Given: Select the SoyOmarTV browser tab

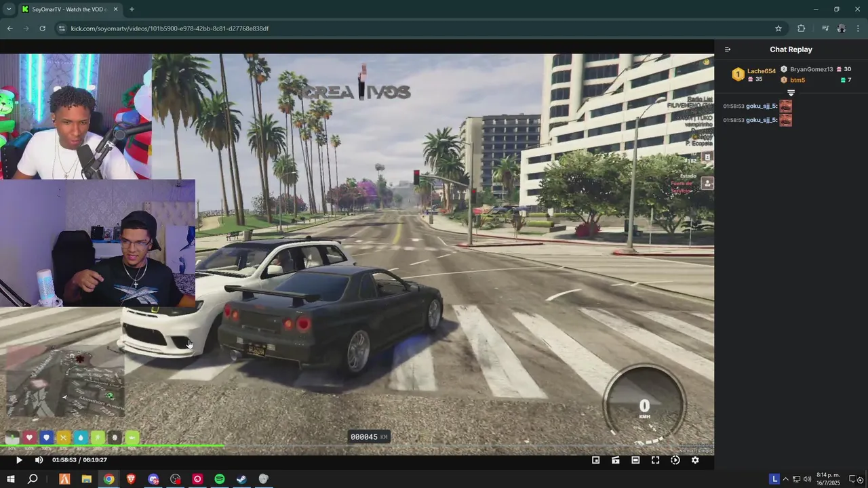Looking at the screenshot, I should 69,9.
